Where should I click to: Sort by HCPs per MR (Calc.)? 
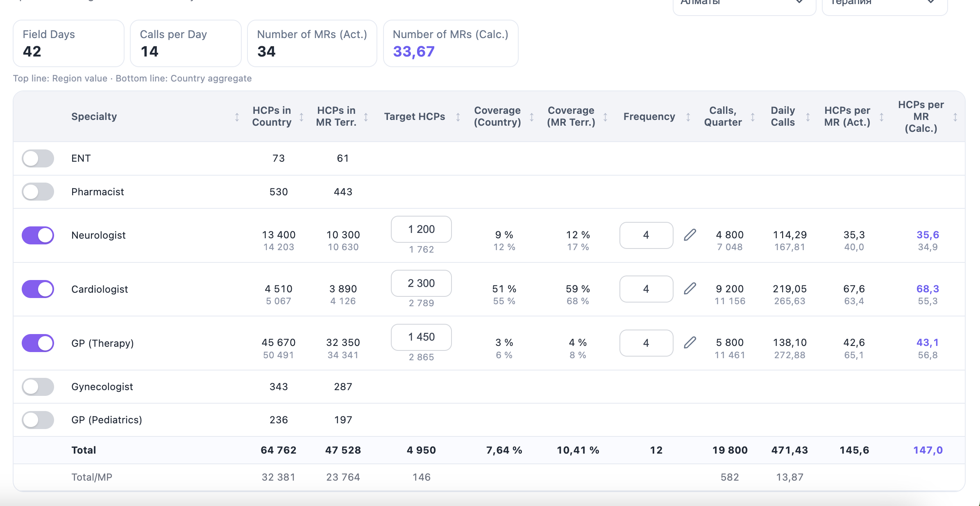[955, 117]
